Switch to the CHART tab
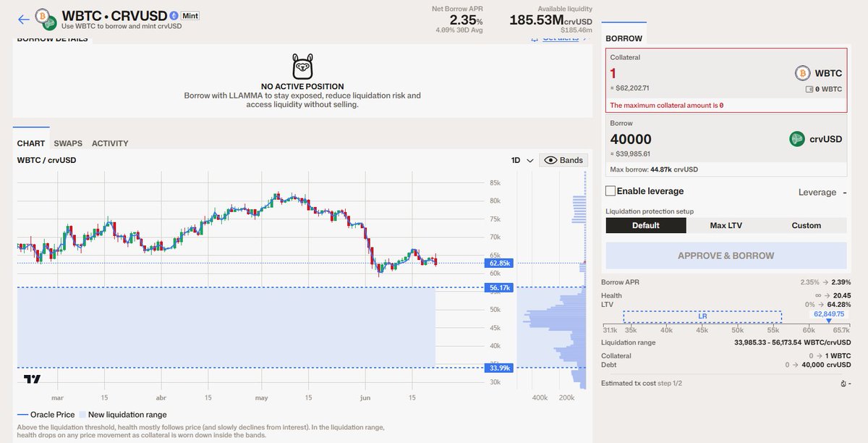This screenshot has height=443, width=868. tap(31, 143)
